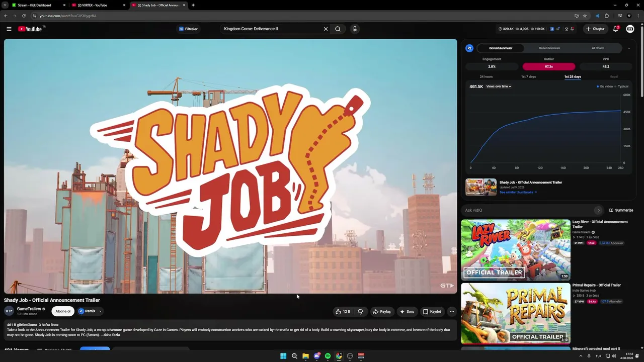Screen dimensions: 644x362
Task: Click the Oluştur create button
Action: [595, 29]
